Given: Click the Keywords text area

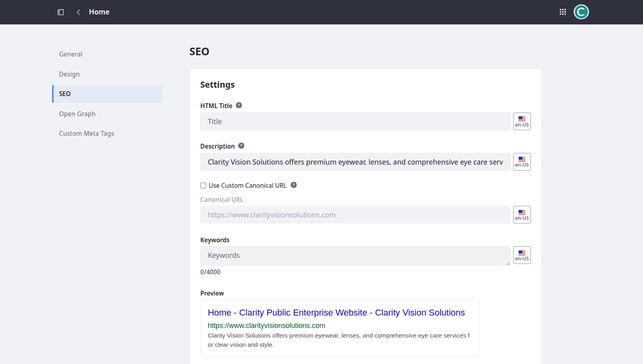Looking at the screenshot, I should point(355,256).
